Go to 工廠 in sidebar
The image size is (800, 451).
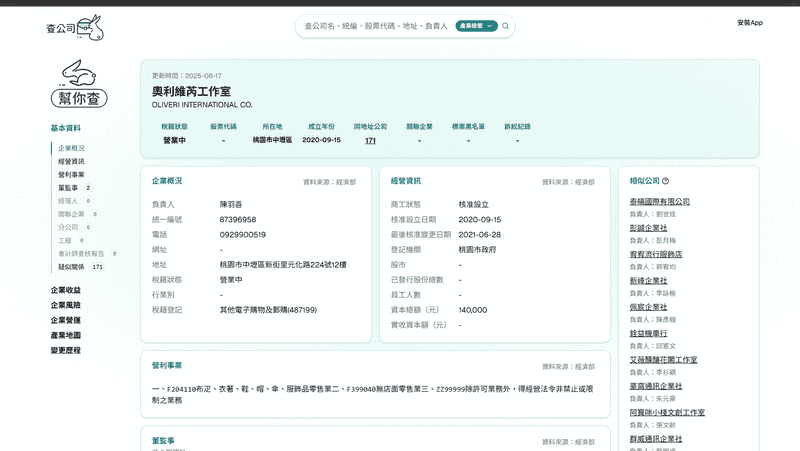click(x=65, y=240)
